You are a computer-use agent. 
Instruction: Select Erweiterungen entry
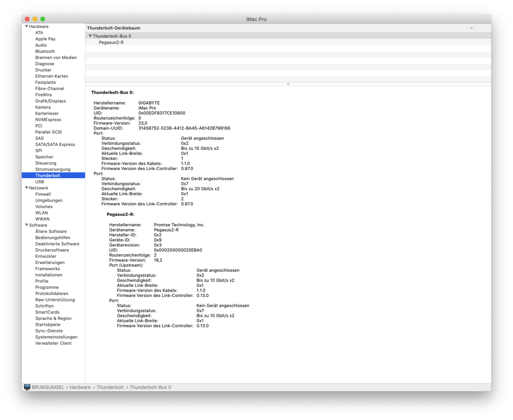pos(50,262)
